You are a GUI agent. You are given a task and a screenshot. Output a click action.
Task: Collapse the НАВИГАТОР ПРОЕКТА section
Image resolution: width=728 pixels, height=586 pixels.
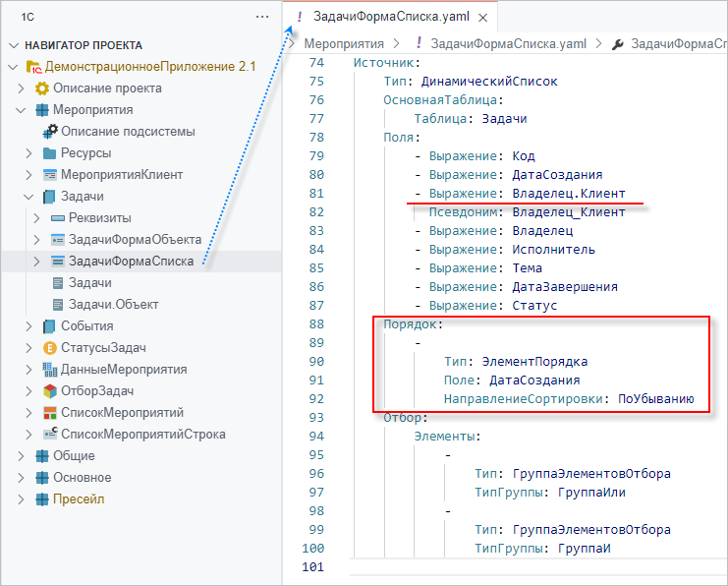[13, 45]
